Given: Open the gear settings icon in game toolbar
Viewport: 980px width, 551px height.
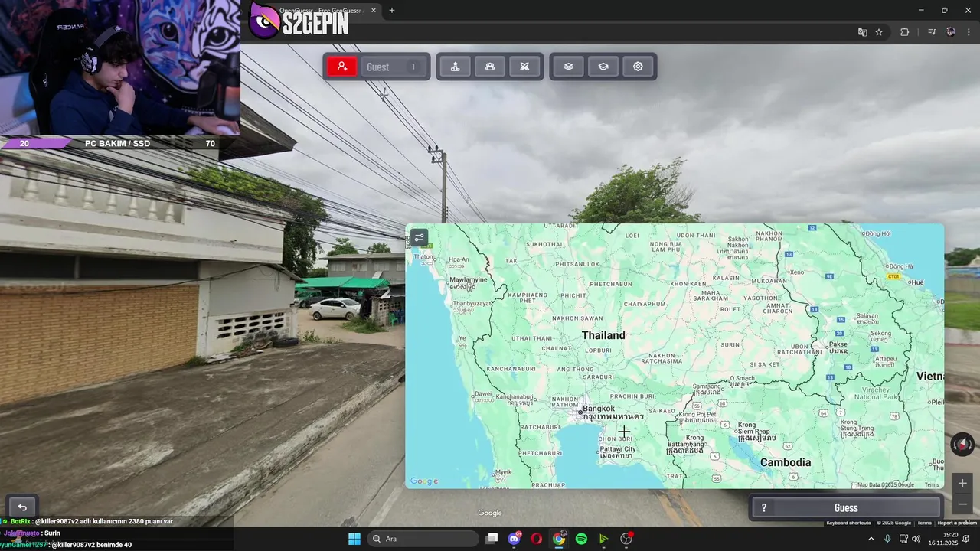Looking at the screenshot, I should click(638, 67).
